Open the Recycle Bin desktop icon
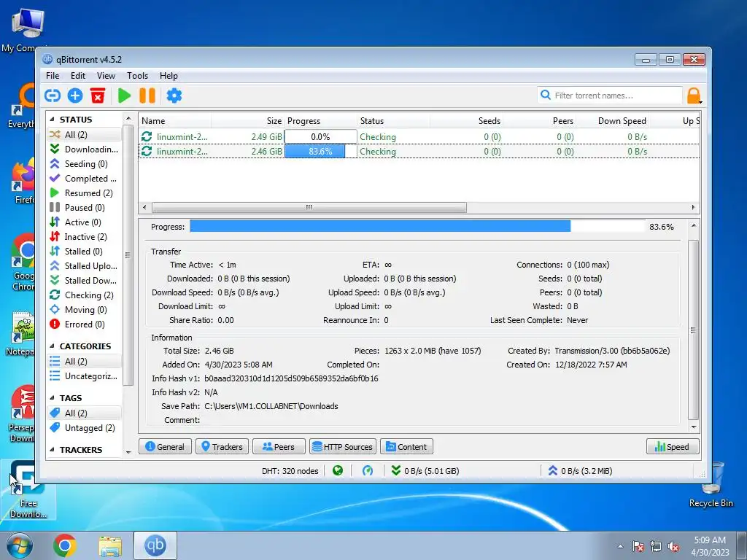747x560 pixels. tap(711, 485)
